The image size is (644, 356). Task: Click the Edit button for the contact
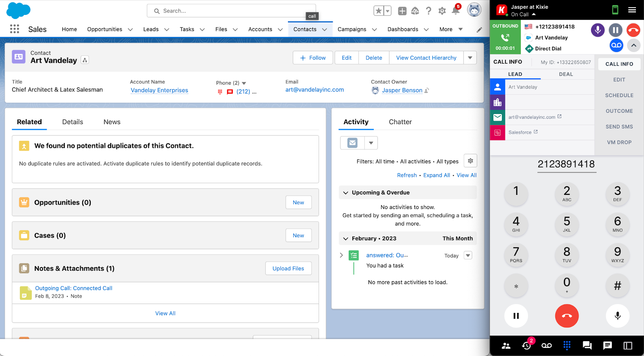tap(346, 58)
